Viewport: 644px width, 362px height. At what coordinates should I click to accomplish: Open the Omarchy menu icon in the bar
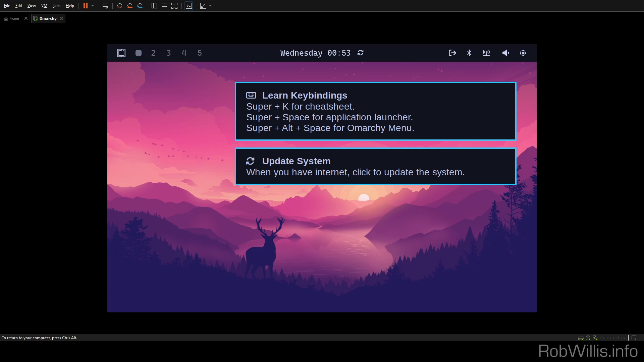click(121, 53)
